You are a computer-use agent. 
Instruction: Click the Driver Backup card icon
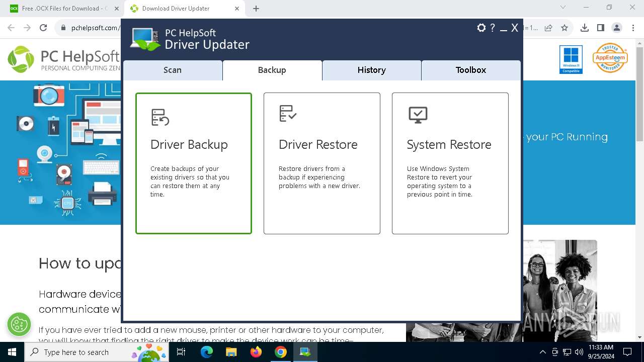click(x=160, y=117)
